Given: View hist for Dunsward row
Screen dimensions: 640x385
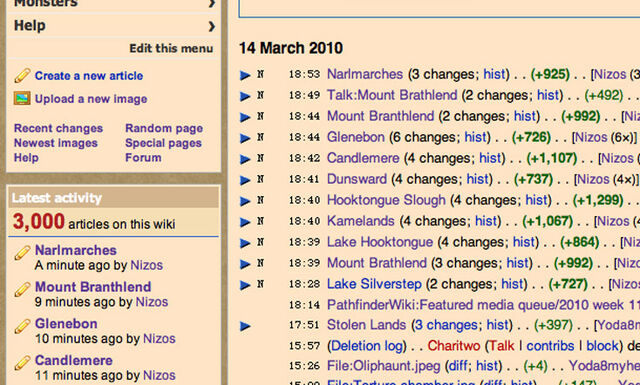Looking at the screenshot, I should pyautogui.click(x=478, y=179).
